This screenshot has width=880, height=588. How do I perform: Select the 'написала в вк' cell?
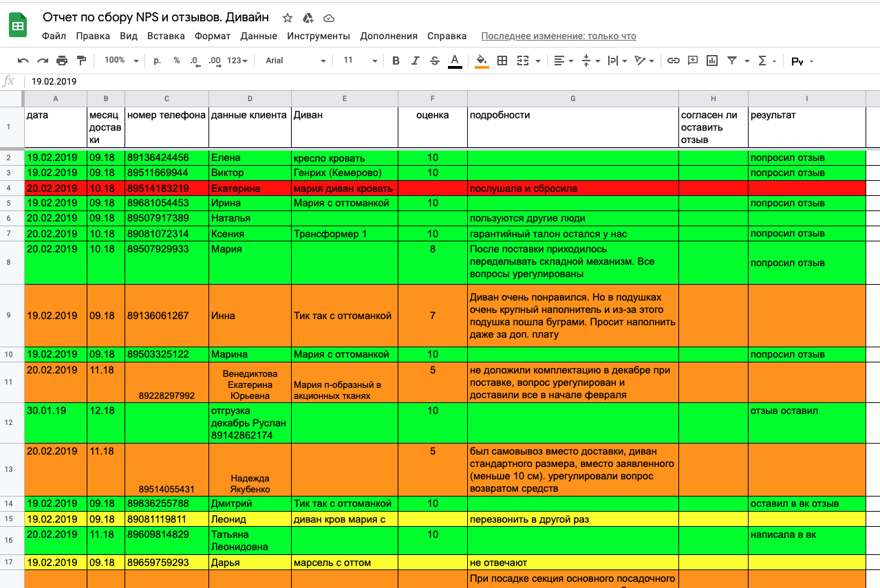807,541
